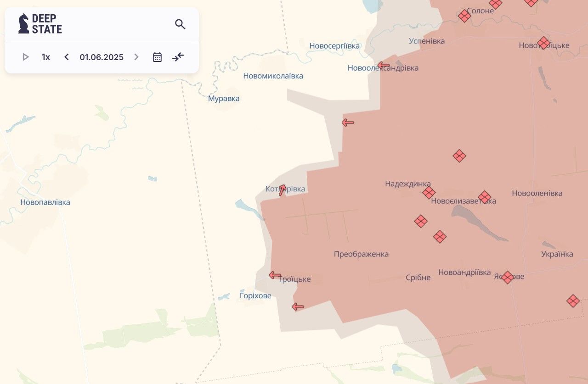Click the Муравка village label

point(224,99)
